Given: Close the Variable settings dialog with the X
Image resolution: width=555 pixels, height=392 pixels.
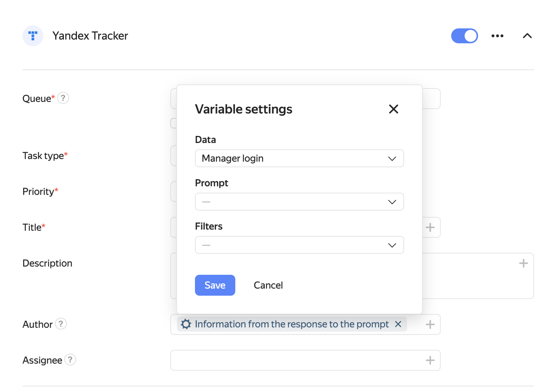Looking at the screenshot, I should pos(393,109).
